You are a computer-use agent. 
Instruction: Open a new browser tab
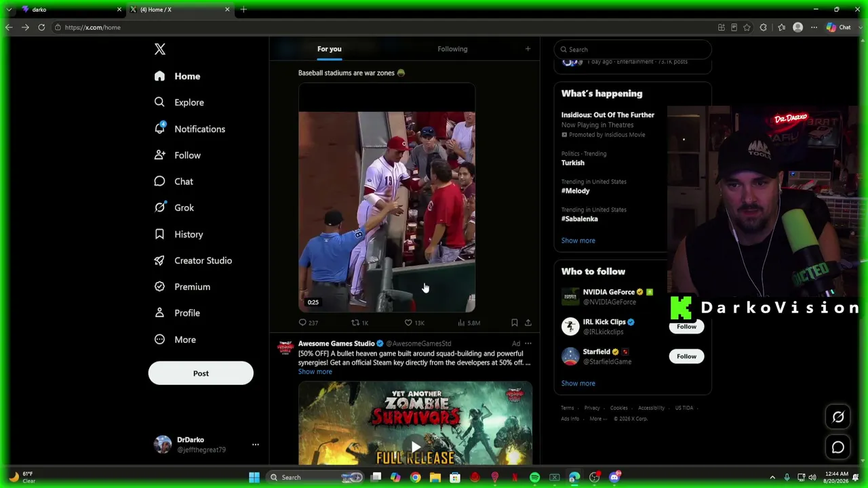tap(243, 9)
